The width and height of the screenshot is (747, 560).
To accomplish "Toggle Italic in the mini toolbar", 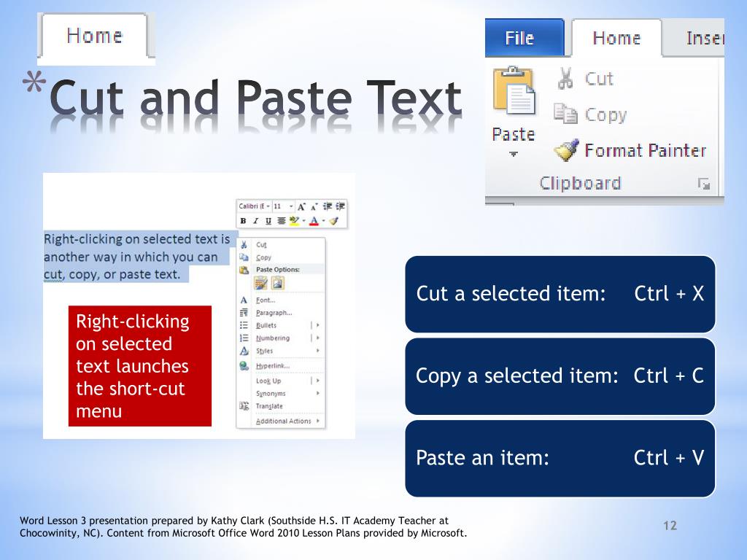I will [256, 221].
